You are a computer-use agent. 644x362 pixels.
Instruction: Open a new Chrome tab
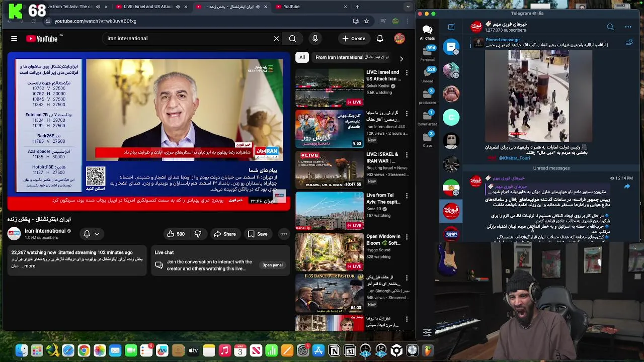pyautogui.click(x=357, y=7)
